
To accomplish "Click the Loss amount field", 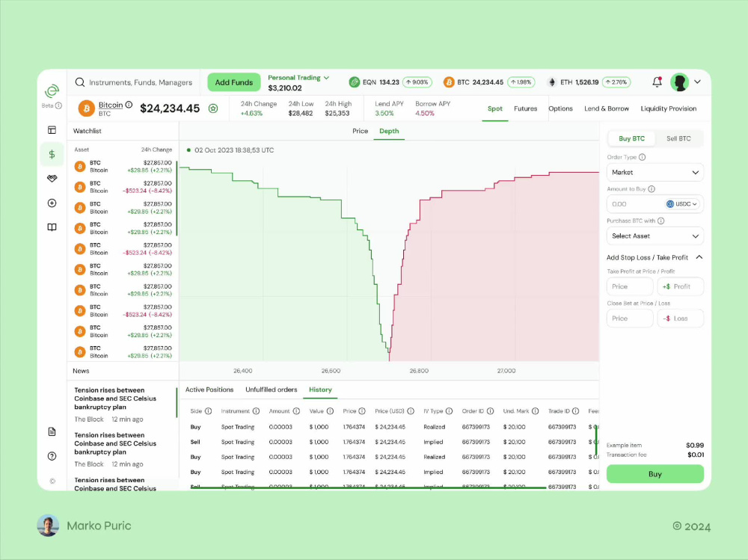I will (680, 319).
